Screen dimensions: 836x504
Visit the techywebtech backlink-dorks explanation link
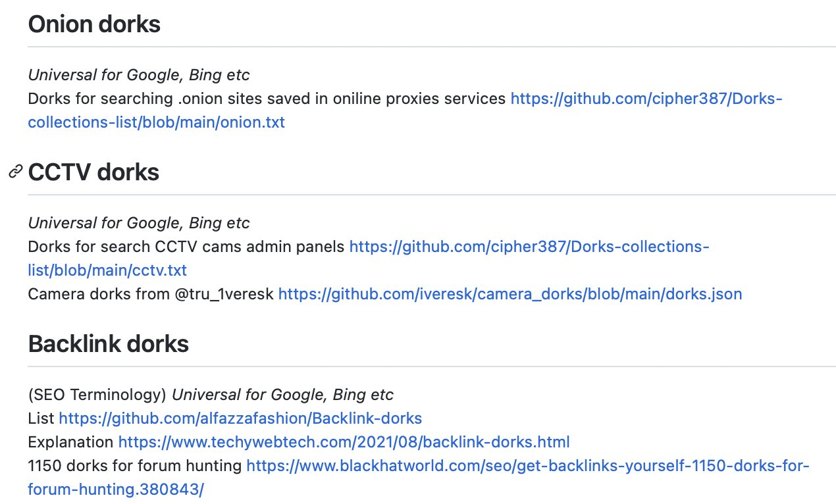click(344, 441)
